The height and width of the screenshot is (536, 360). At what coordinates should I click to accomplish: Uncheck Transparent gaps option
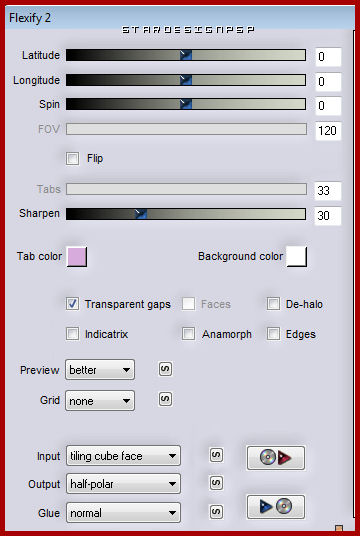coord(72,304)
